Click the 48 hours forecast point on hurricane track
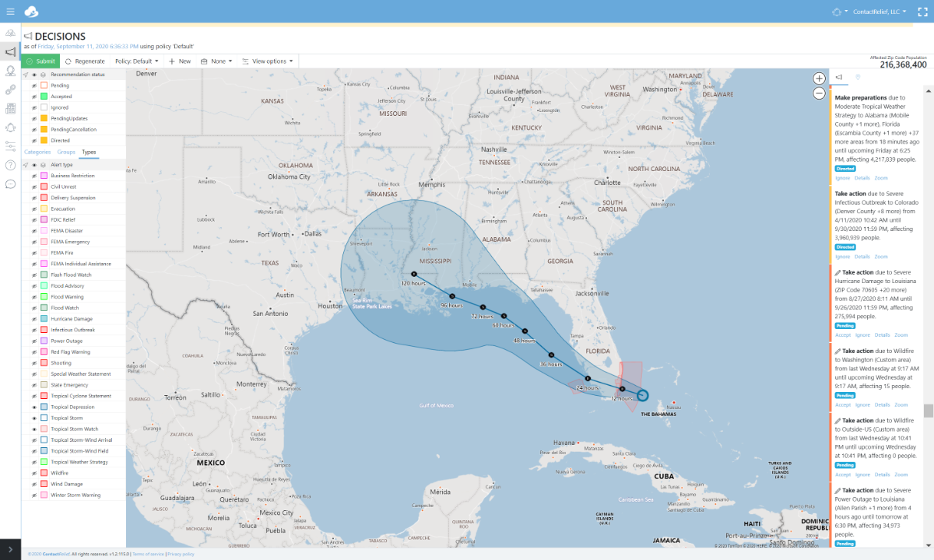Image resolution: width=934 pixels, height=560 pixels. (525, 331)
